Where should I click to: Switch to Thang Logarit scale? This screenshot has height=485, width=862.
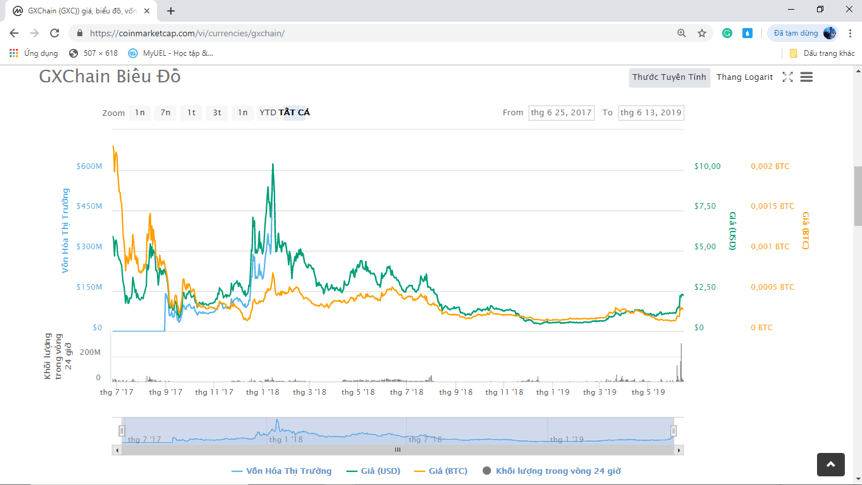tap(744, 77)
